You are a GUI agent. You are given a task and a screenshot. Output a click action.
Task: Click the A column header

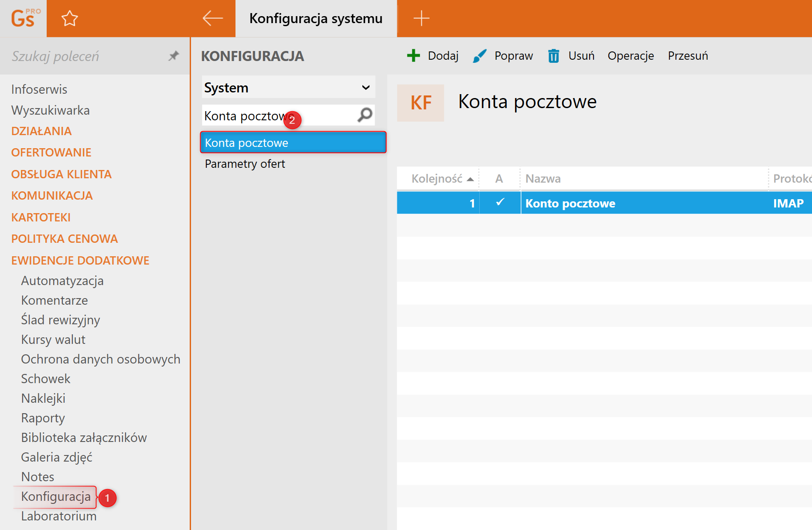click(x=499, y=179)
